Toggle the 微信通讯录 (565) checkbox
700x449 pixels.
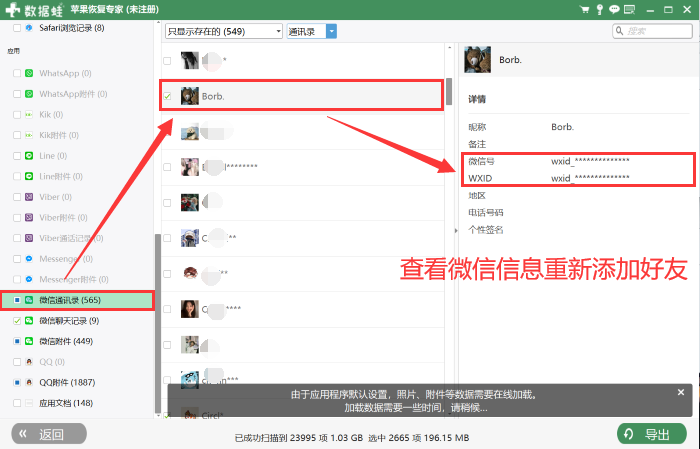tap(17, 300)
